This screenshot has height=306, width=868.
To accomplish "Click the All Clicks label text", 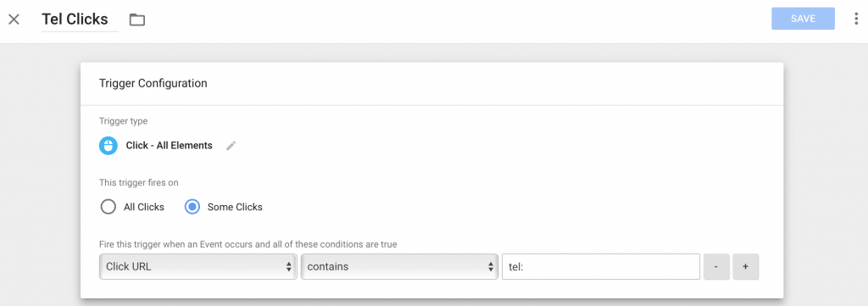I will tap(144, 207).
